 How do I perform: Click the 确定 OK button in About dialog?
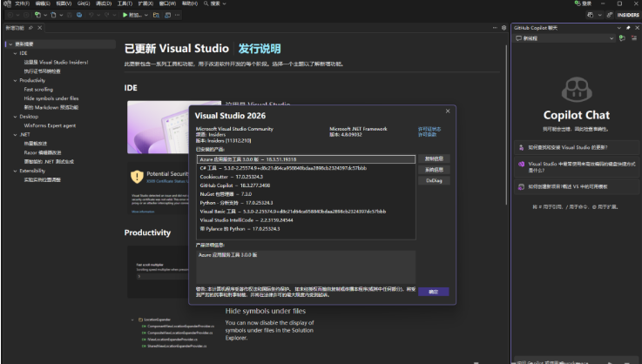[433, 292]
